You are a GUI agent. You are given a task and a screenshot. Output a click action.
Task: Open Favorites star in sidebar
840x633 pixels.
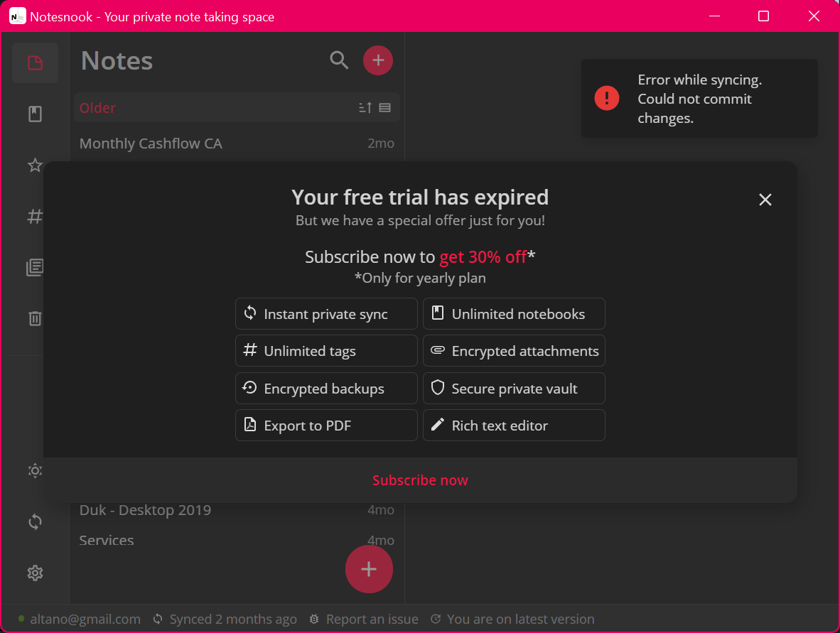click(x=35, y=165)
